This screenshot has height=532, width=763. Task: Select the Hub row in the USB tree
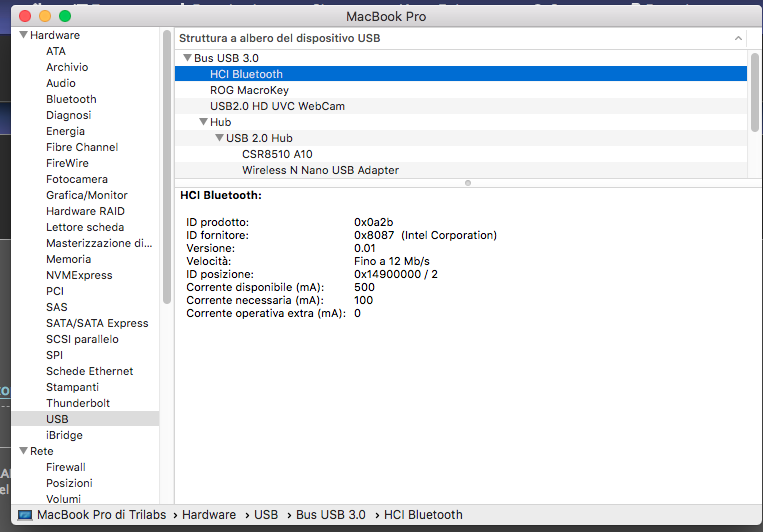click(x=461, y=122)
